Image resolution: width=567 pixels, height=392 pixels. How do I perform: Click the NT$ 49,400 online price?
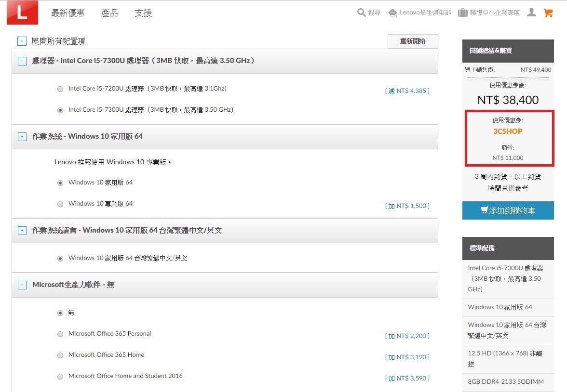click(536, 70)
